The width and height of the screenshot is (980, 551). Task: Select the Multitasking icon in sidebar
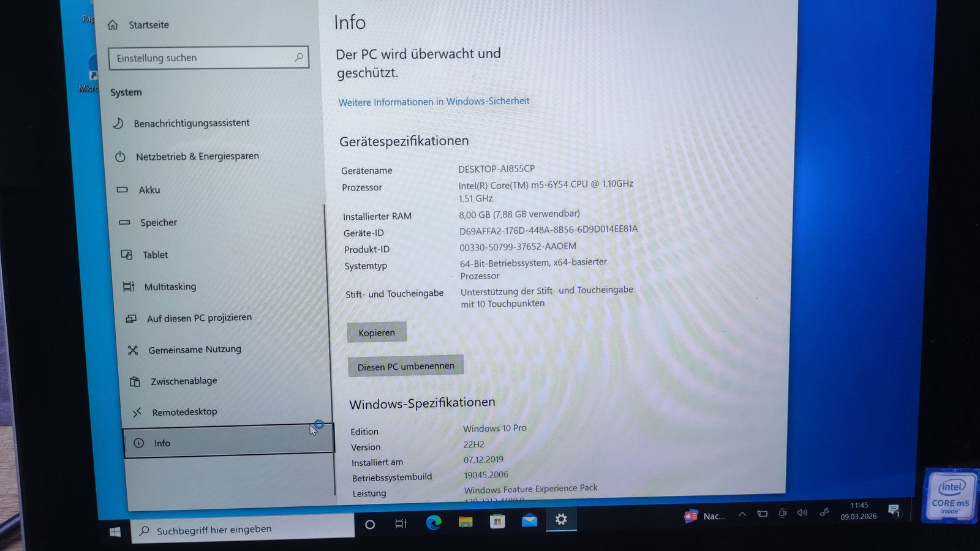tap(129, 287)
